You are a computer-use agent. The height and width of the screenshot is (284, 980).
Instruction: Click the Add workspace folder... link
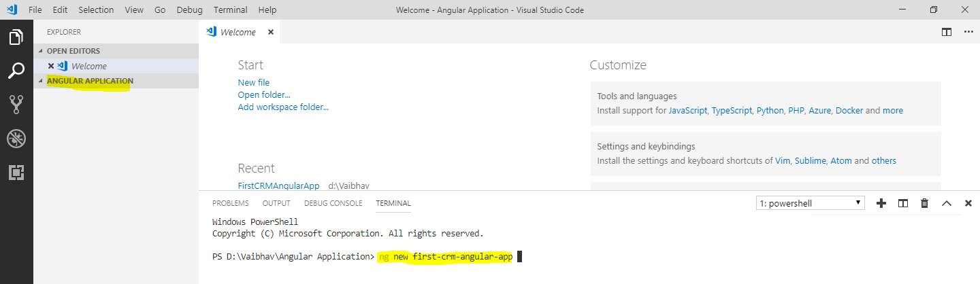[283, 107]
